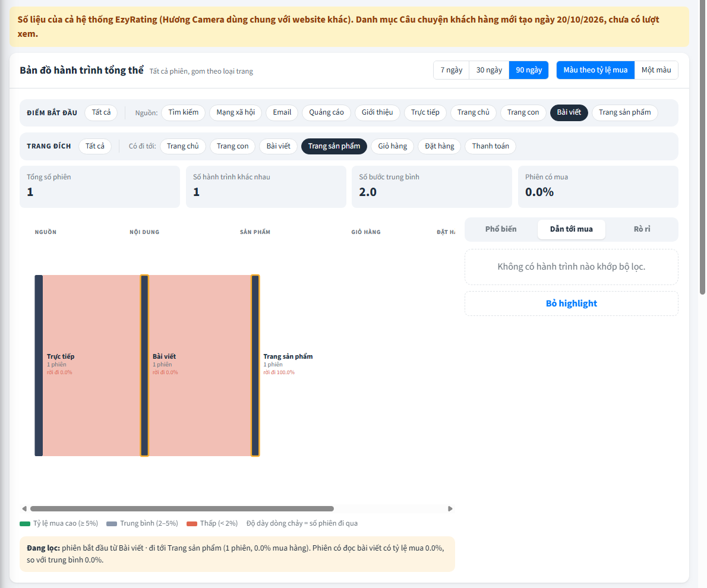Click the Bỏ highlight button
Image resolution: width=707 pixels, height=588 pixels.
[572, 304]
